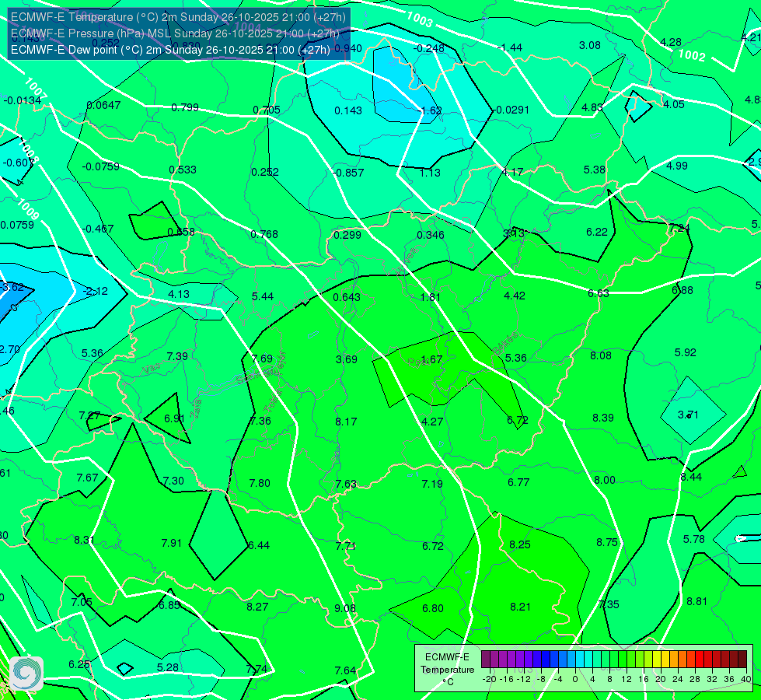Click the dark red 40 °C legend swatch

tap(742, 660)
